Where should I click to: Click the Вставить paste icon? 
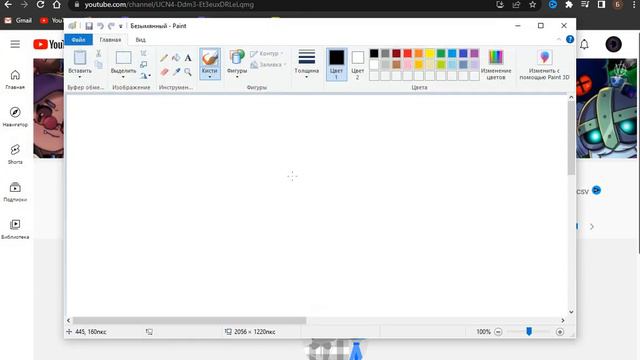(80, 58)
